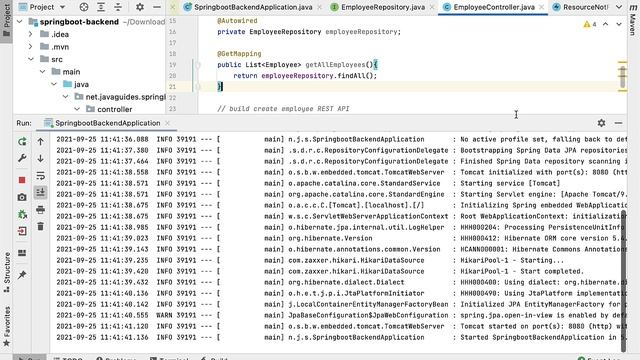
Task: Select opened file with crosshair icon
Action: [84, 7]
